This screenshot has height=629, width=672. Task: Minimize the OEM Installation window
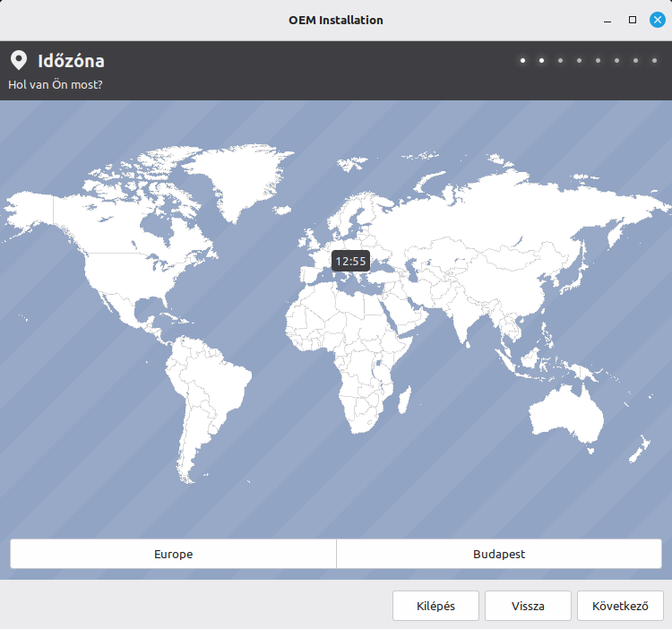pyautogui.click(x=607, y=20)
